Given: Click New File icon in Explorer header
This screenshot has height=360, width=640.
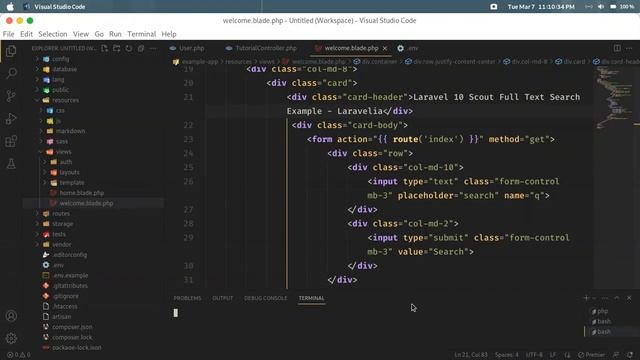Looking at the screenshot, I should coord(104,48).
